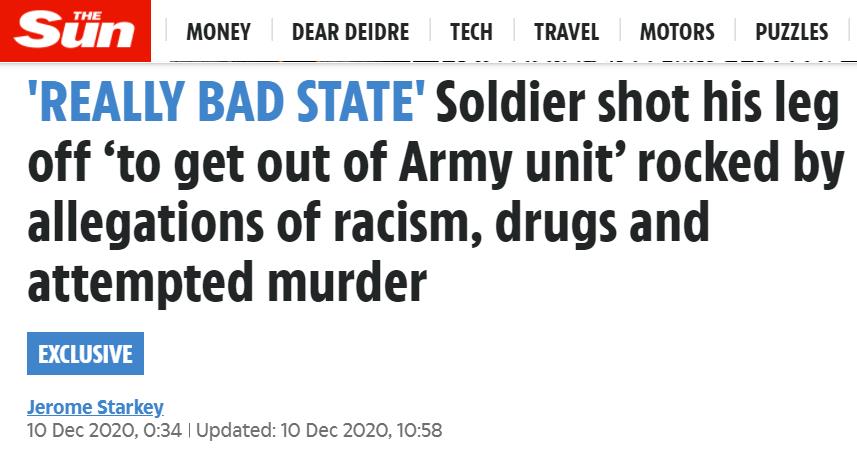This screenshot has height=455, width=857.
Task: Open The Sun homepage via logo
Action: (75, 31)
